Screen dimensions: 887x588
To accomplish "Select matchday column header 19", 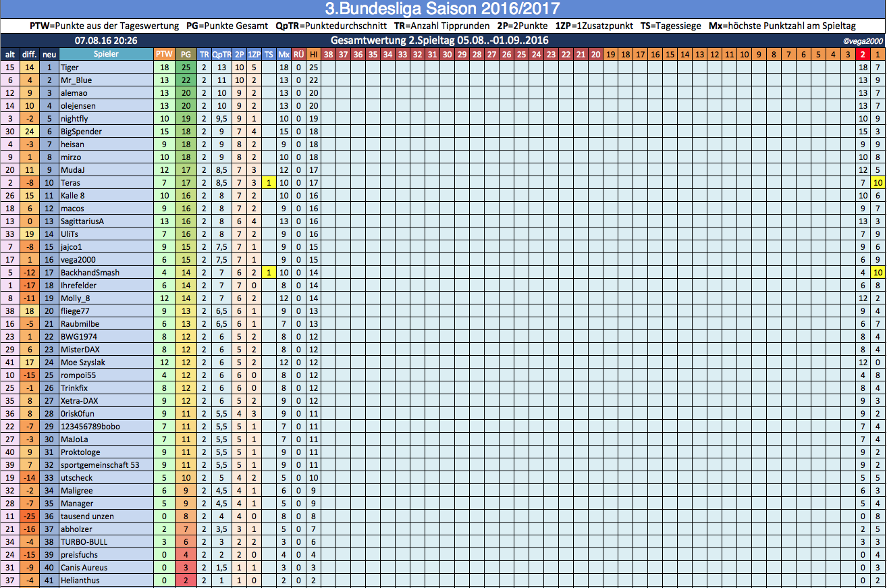I will click(x=610, y=54).
